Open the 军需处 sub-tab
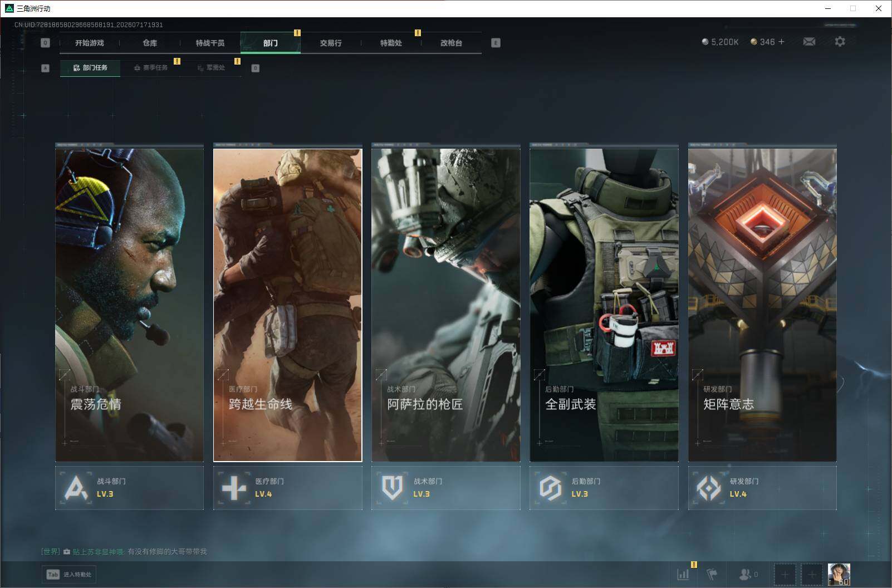Image resolution: width=892 pixels, height=588 pixels. tap(212, 68)
